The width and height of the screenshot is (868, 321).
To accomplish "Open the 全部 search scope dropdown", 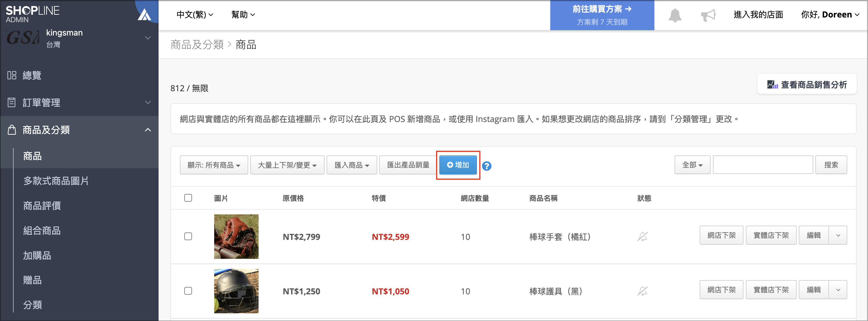I will click(692, 165).
